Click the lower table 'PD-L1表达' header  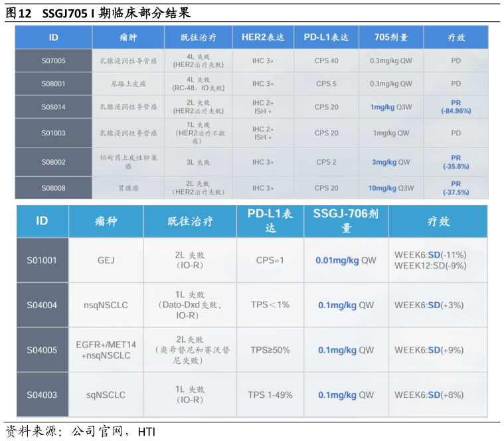(x=270, y=220)
